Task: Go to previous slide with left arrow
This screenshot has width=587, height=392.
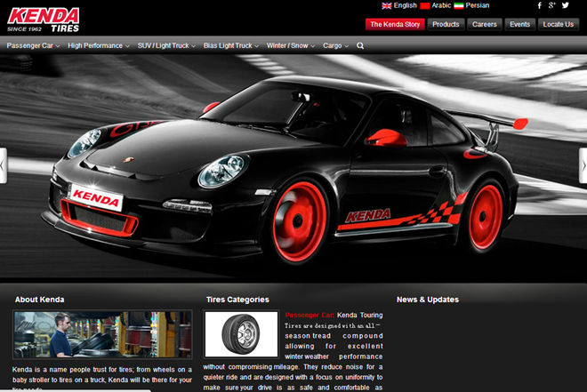Action: point(3,165)
